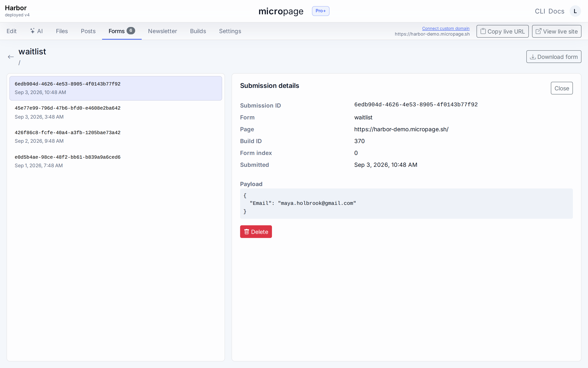The image size is (588, 368).
Task: Click the external link icon in View live site
Action: click(x=538, y=31)
